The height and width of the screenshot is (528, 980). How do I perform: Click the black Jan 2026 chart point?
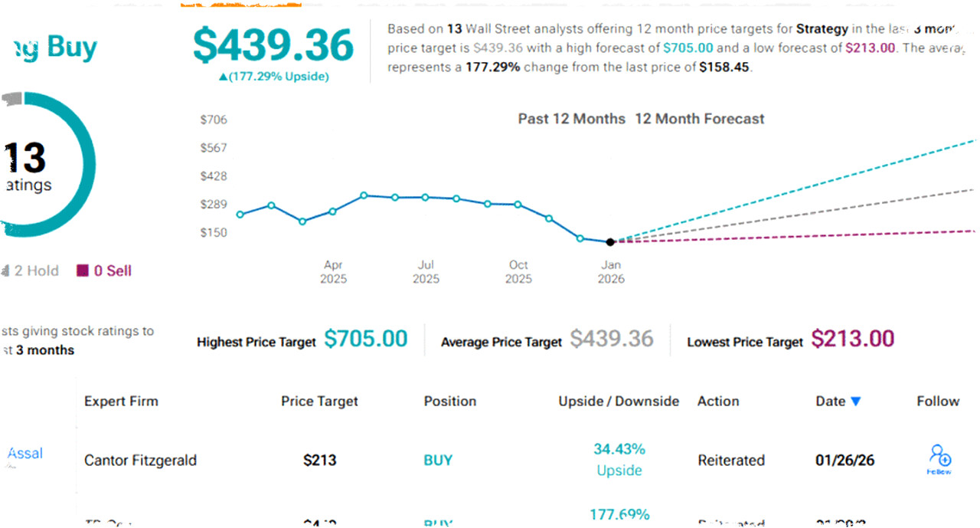tap(610, 242)
